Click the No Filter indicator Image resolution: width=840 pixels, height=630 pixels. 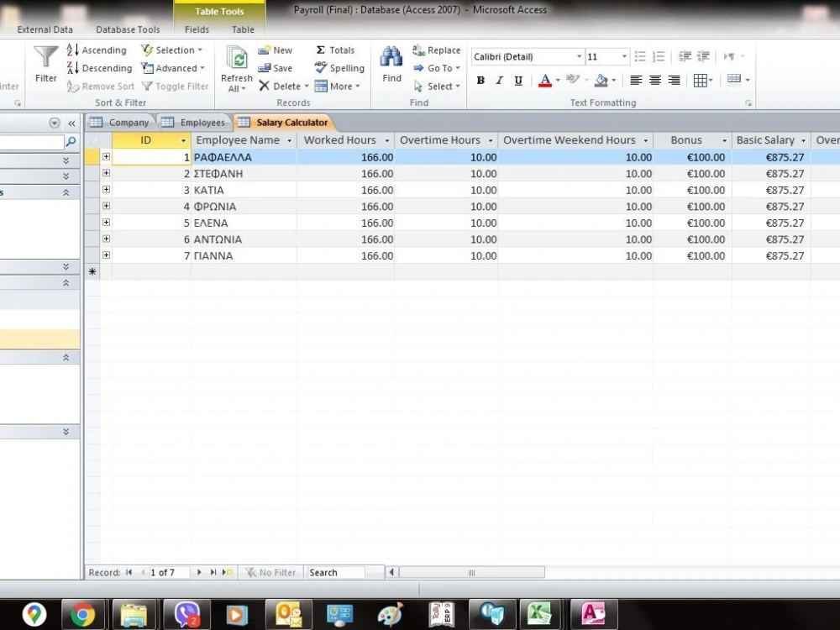click(x=270, y=572)
